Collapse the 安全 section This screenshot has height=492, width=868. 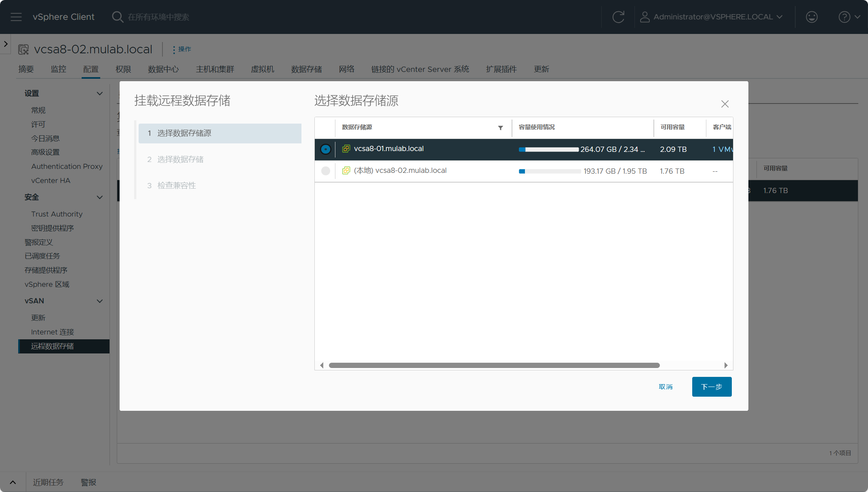(99, 197)
